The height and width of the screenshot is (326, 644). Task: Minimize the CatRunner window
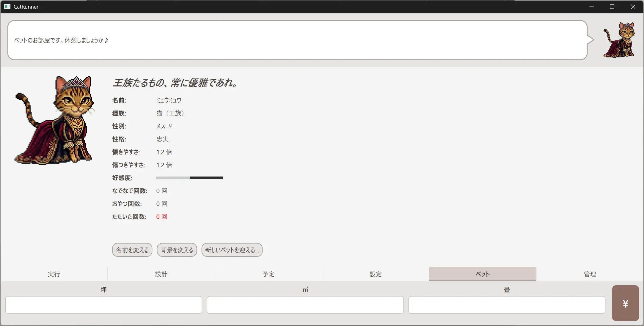591,7
